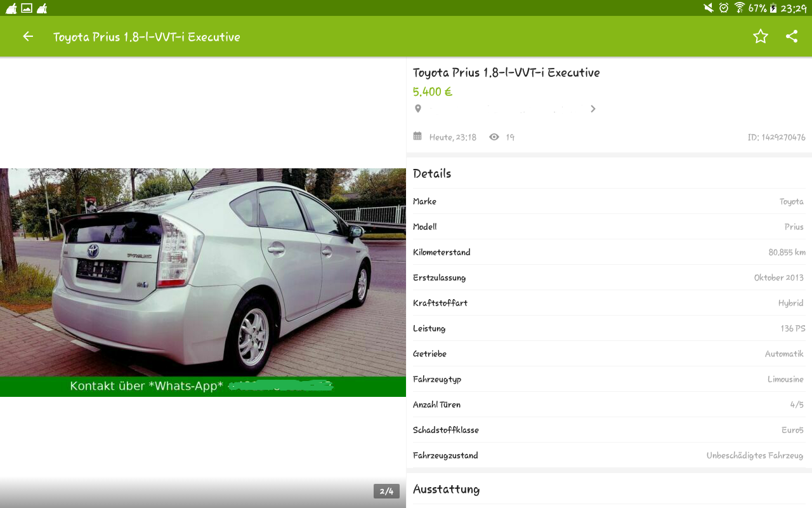
Task: Tap the Ausstattung section heading
Action: pos(446,489)
